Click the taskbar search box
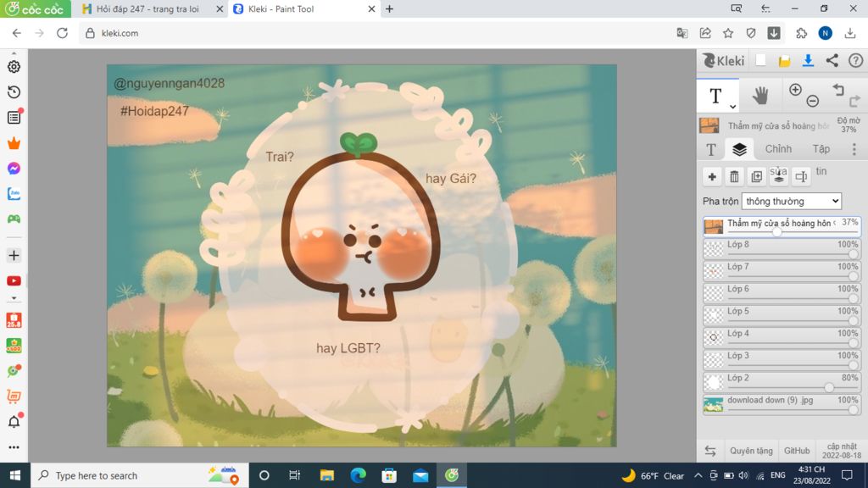The image size is (868, 488). coord(138,475)
